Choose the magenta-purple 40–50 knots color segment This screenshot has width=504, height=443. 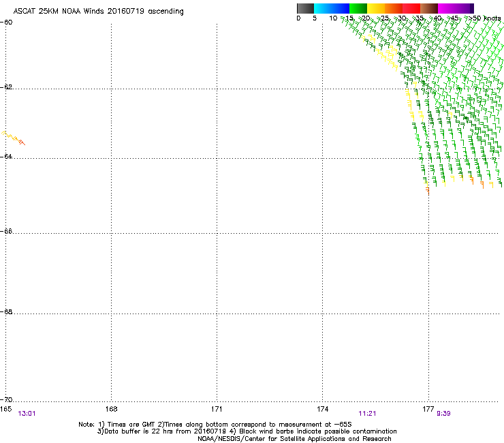(x=456, y=8)
